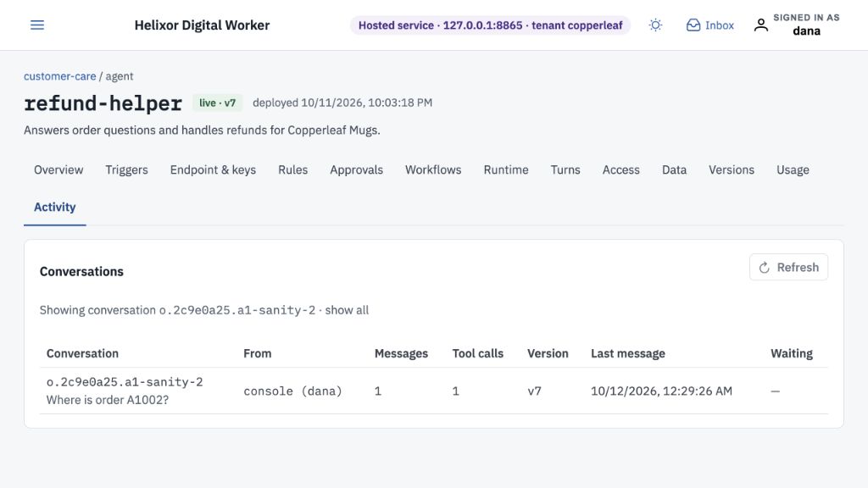This screenshot has width=868, height=488.
Task: Click the Where is order A1002? preview
Action: click(x=108, y=400)
